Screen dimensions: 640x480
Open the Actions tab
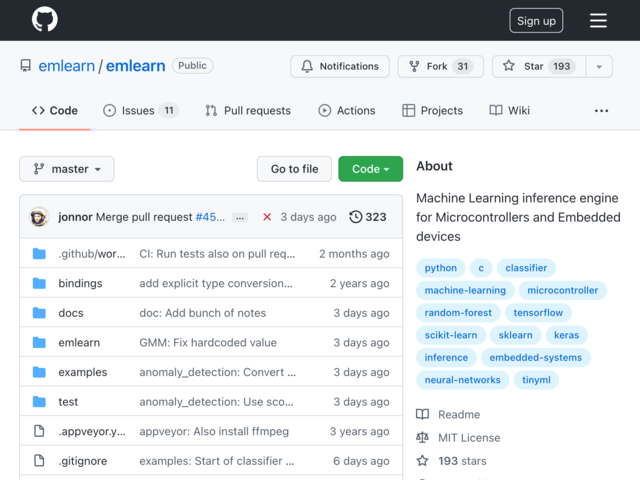347,111
